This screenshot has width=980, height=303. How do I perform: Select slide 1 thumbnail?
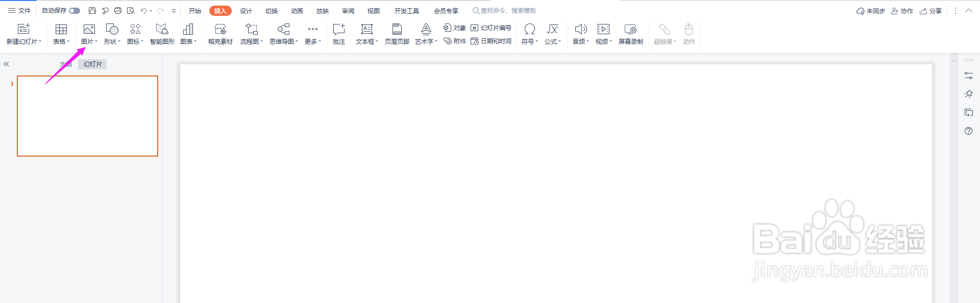pyautogui.click(x=87, y=116)
